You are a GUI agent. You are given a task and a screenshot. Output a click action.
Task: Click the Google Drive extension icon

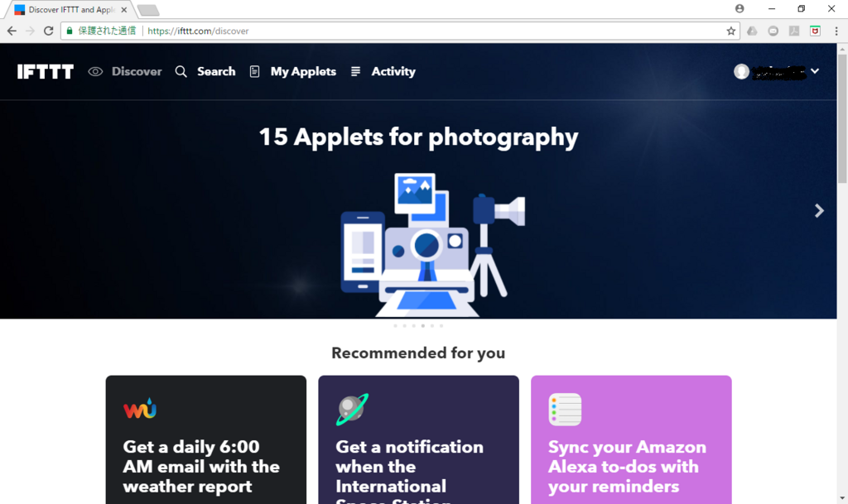pyautogui.click(x=752, y=31)
